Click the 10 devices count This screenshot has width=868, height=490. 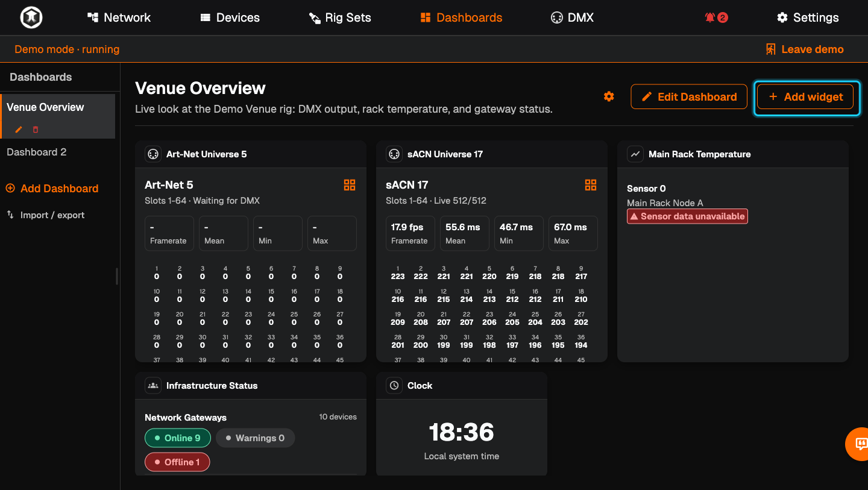(338, 417)
